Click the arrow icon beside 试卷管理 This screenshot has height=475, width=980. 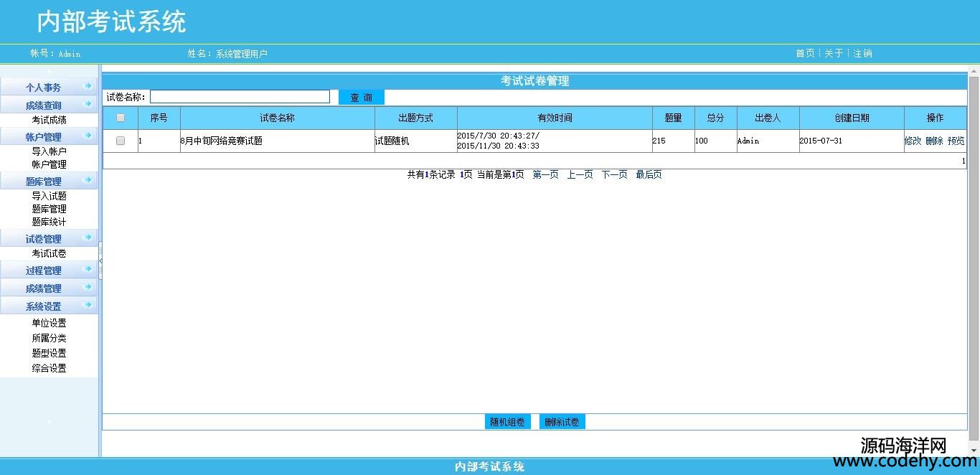point(88,237)
